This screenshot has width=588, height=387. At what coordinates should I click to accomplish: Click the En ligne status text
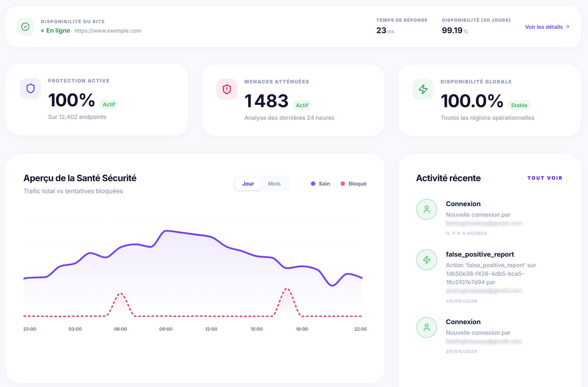coord(58,31)
